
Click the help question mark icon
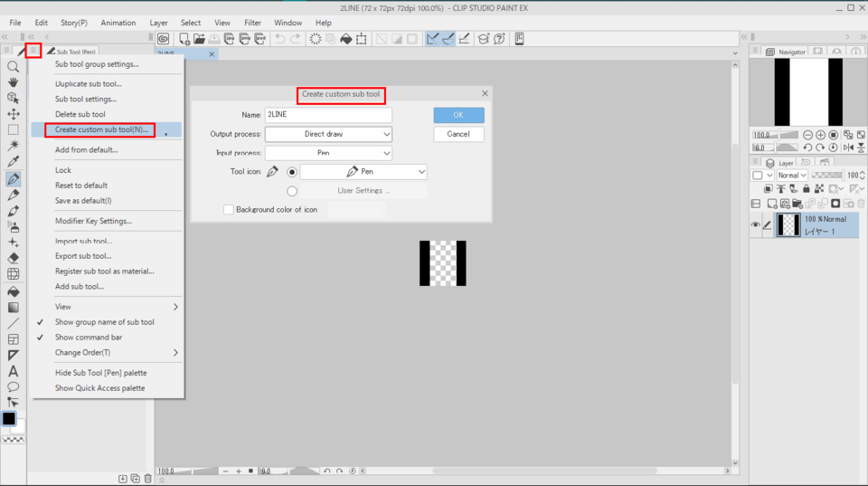(x=499, y=39)
